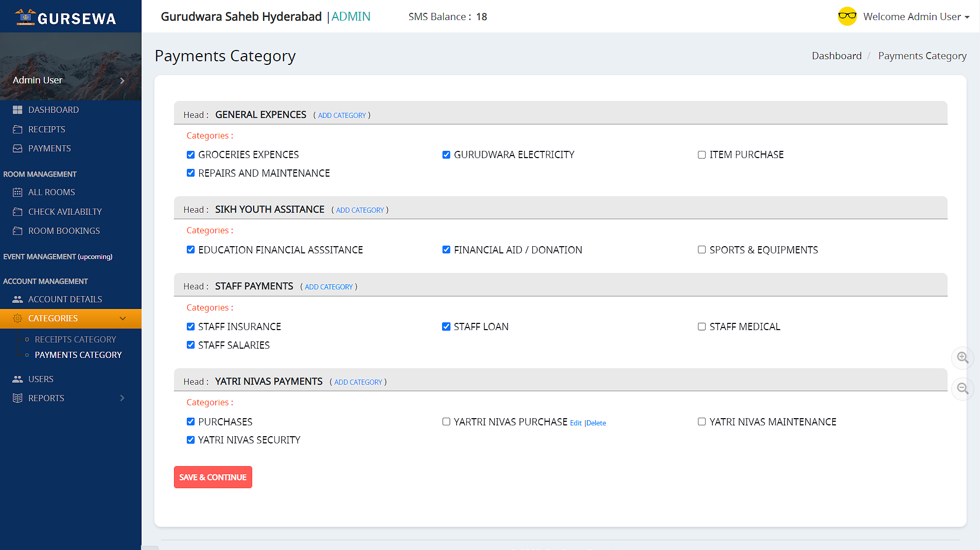Click the zoom out magnifier icon
980x550 pixels.
(962, 389)
